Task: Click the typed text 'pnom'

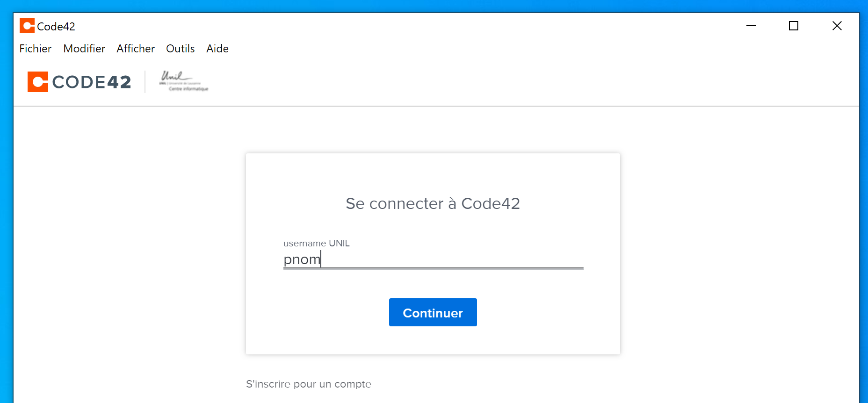Action: 302,259
